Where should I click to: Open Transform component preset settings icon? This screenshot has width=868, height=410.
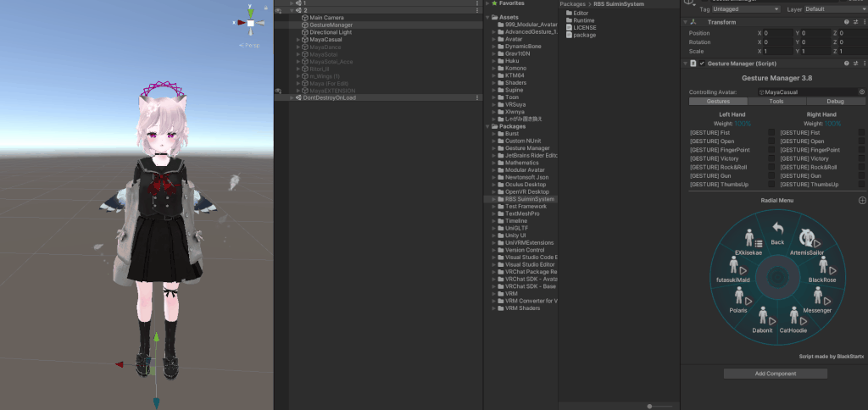[855, 22]
